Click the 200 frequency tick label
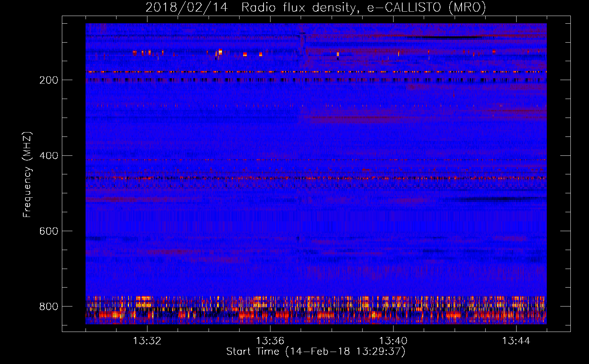Viewport: 589px width, 364px height. click(49, 80)
